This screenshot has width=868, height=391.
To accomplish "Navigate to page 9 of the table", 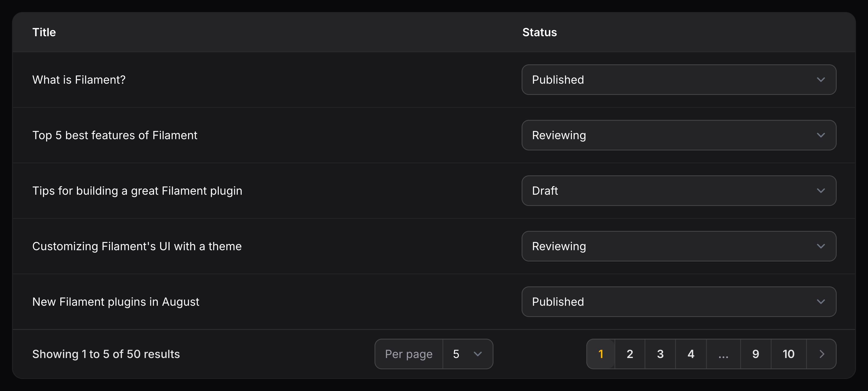I will (x=756, y=354).
